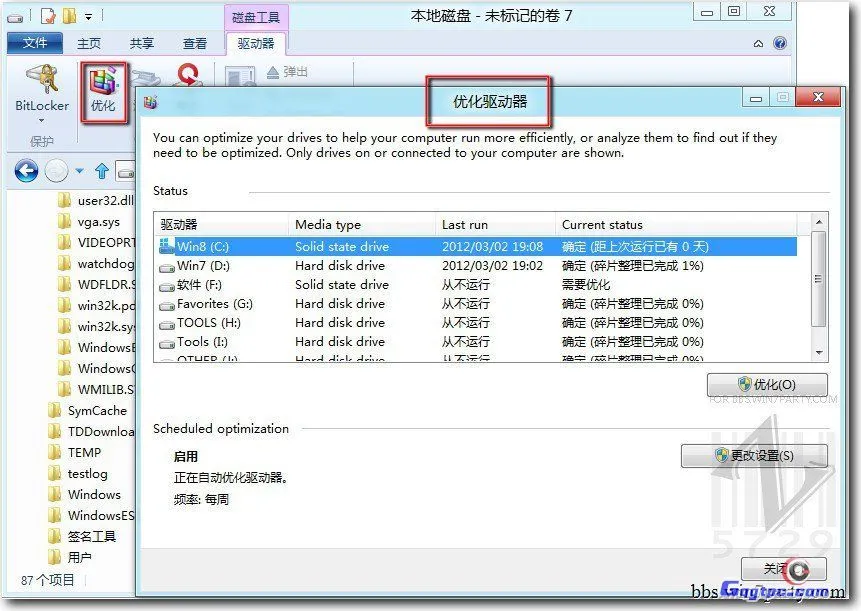The image size is (861, 611).
Task: Collapse the ribbon using the chevron
Action: click(x=761, y=43)
